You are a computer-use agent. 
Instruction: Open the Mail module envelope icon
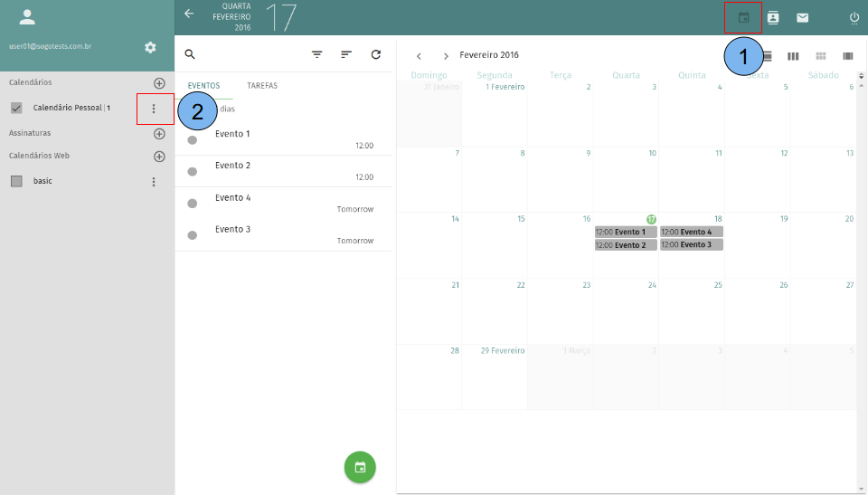point(802,18)
